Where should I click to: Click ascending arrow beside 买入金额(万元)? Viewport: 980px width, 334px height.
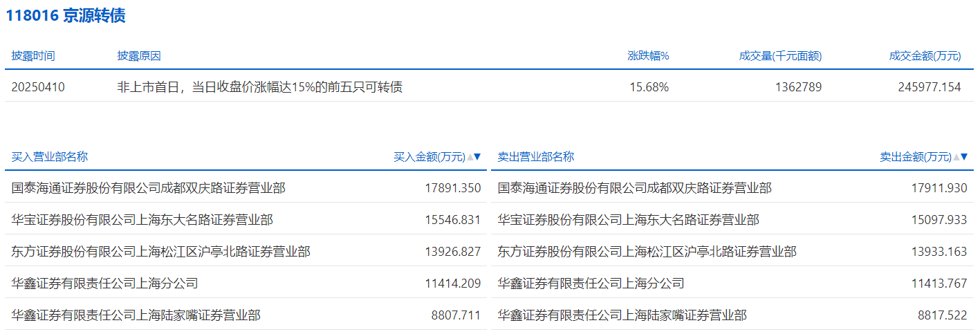click(470, 157)
